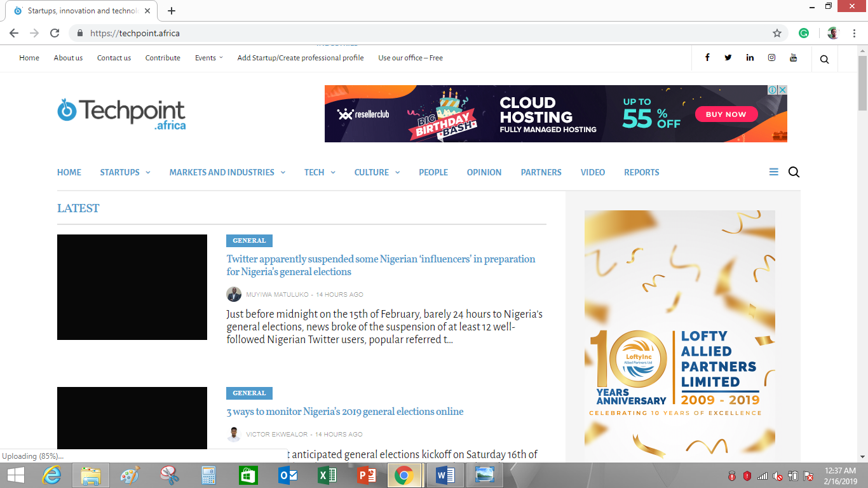Click the page's vertical scrollbar thumb
Viewport: 868px width, 488px height.
pos(862,83)
